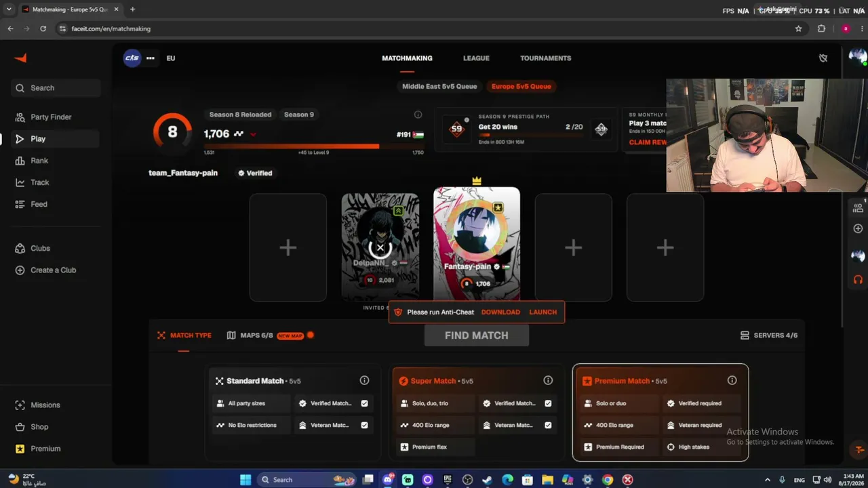This screenshot has height=488, width=868.
Task: Open the three-dots game menu
Action: tap(151, 58)
